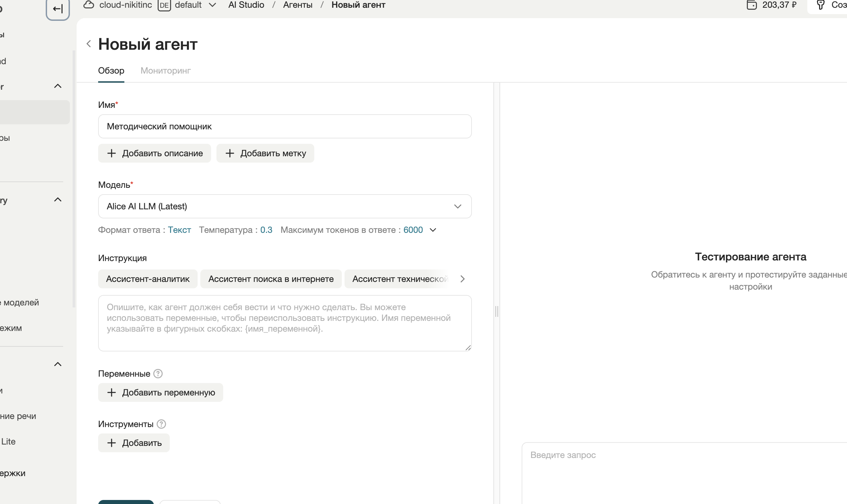This screenshot has height=504, width=847.
Task: Expand model settings chevron after 6000
Action: tap(433, 230)
